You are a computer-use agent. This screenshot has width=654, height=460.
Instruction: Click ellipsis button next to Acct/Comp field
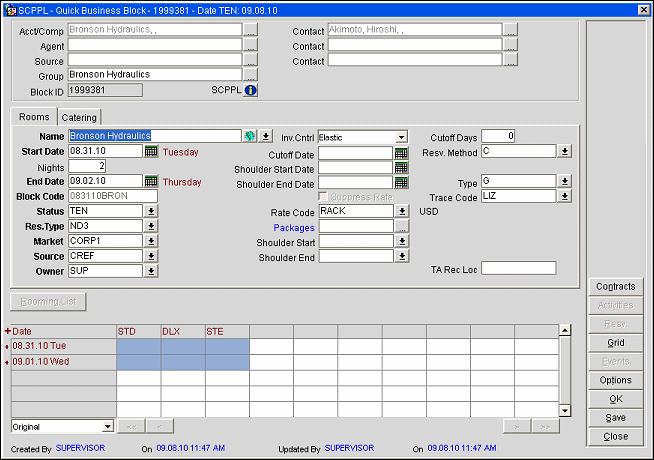pos(250,31)
